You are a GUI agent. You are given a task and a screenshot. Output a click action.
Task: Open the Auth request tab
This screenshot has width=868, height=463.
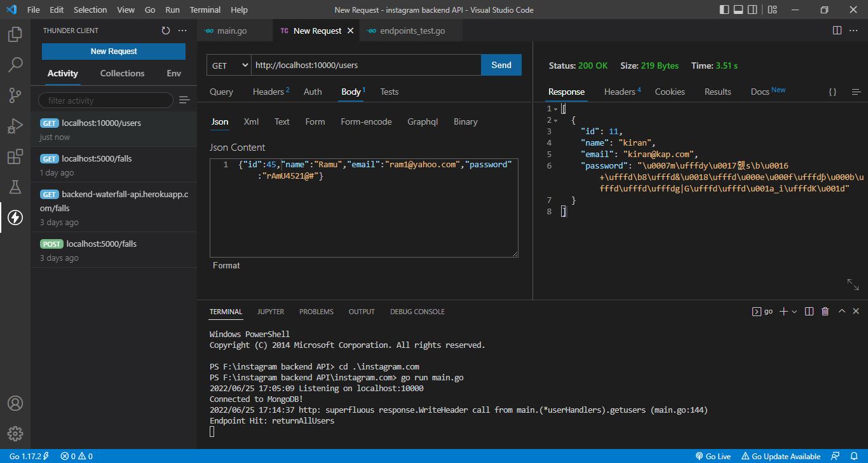(313, 92)
